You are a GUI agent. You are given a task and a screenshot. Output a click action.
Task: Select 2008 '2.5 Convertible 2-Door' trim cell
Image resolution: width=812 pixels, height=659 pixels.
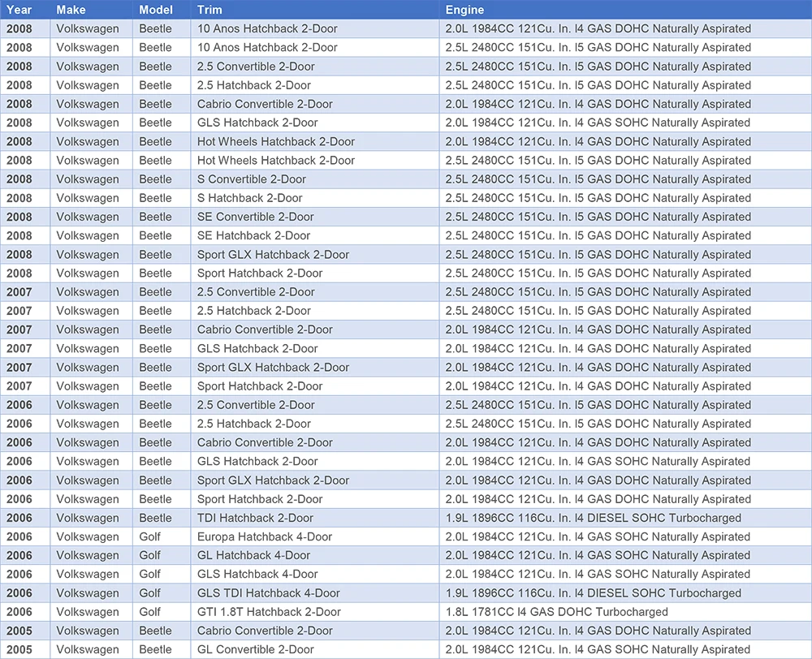point(315,67)
